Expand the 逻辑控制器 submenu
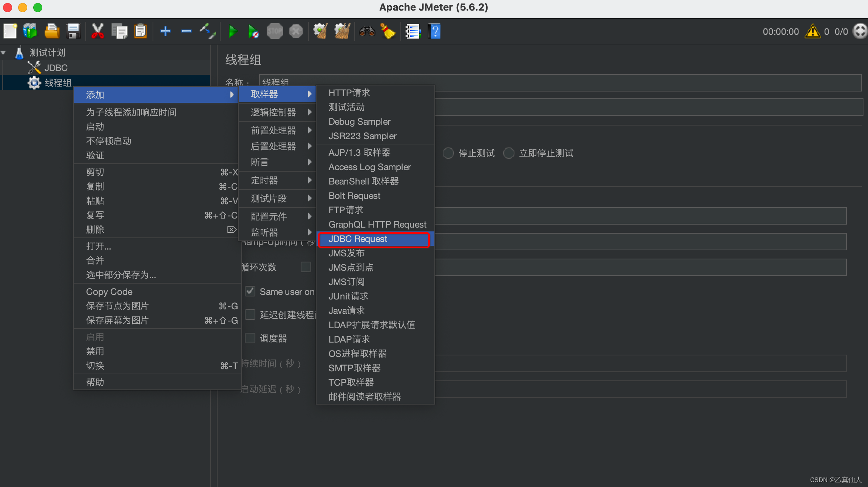 click(278, 112)
